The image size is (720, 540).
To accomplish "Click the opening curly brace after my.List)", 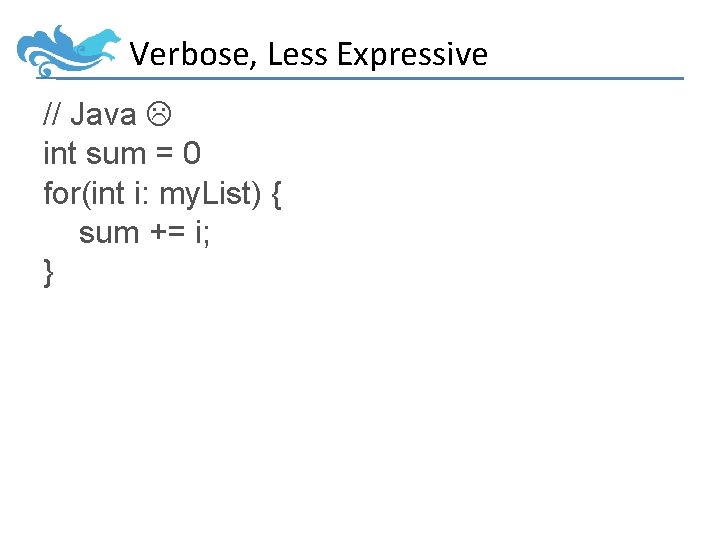I will [x=276, y=193].
